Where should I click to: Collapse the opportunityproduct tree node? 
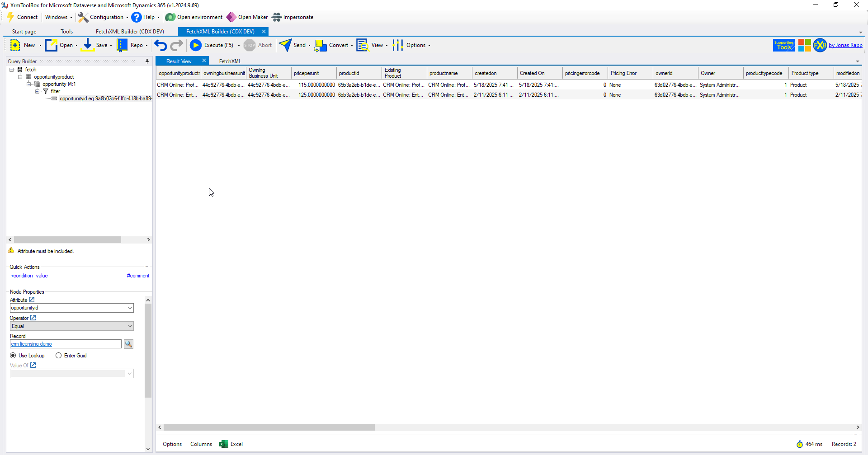(20, 77)
